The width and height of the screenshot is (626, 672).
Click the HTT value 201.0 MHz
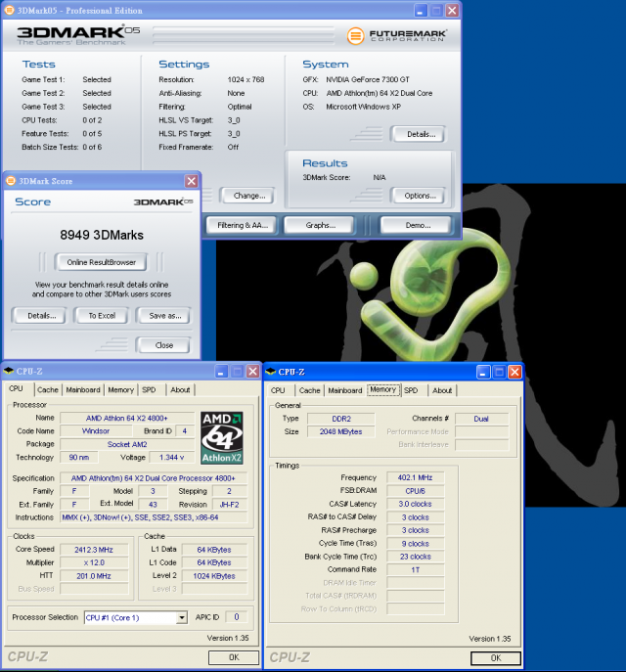[x=94, y=576]
